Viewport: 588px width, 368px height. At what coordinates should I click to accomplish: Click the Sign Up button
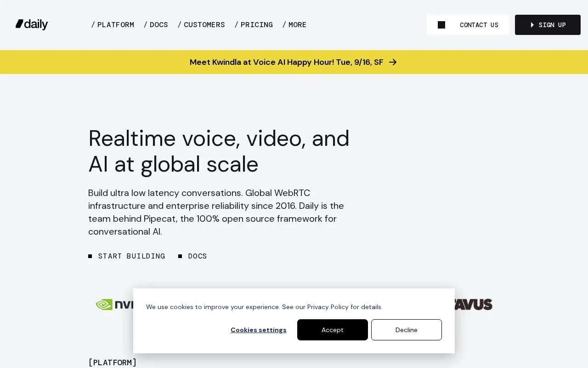[548, 25]
